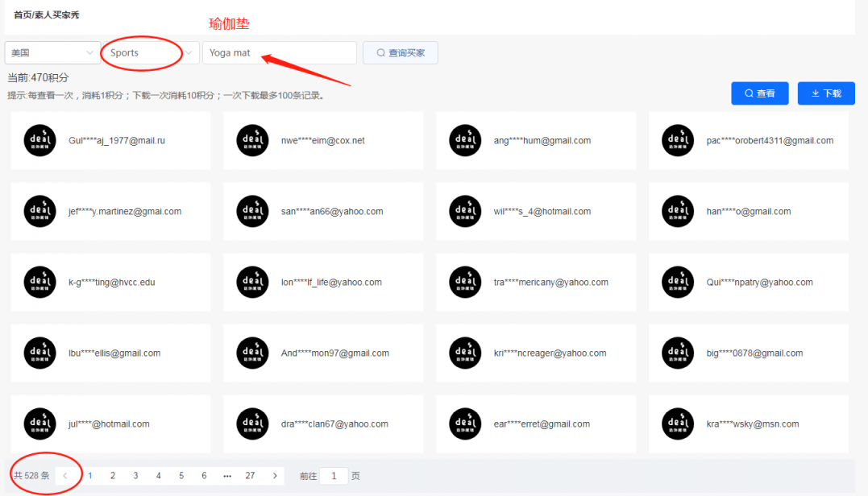
Task: Click the Yoga mat keyword field
Action: coord(280,53)
